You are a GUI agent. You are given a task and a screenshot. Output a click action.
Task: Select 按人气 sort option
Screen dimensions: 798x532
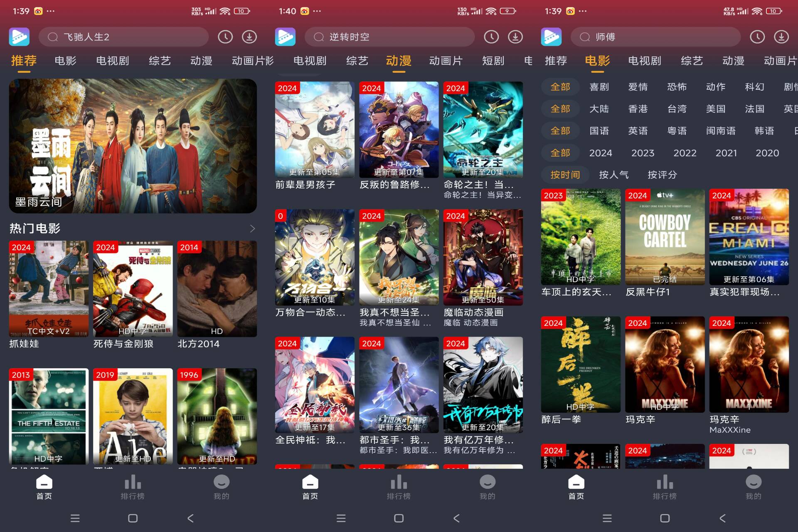click(613, 175)
